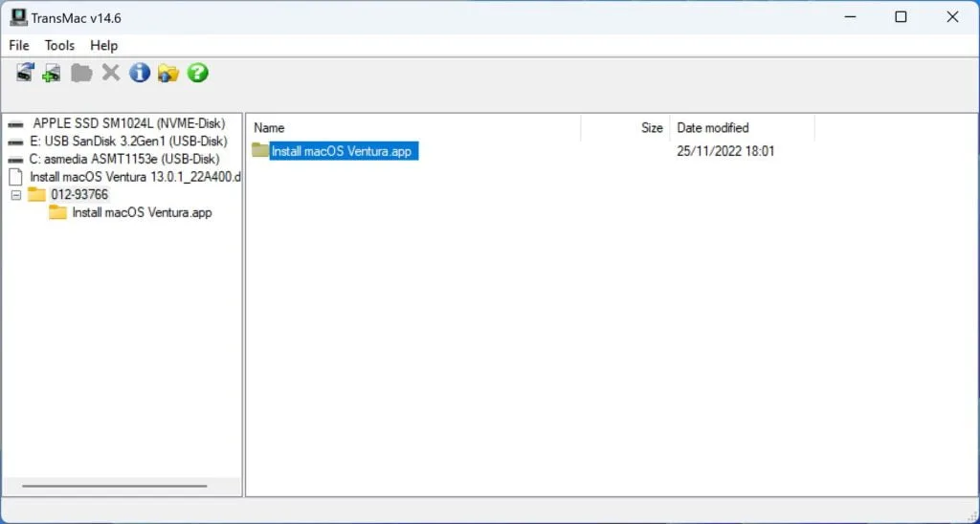
Task: Click the TransMac title bar app icon
Action: pos(19,17)
